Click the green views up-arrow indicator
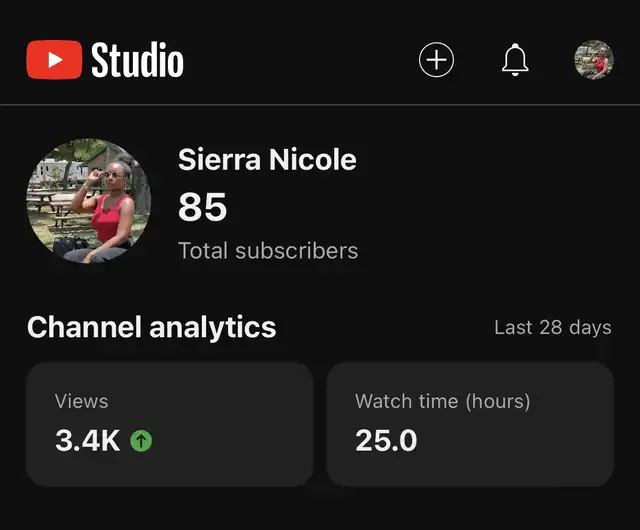 (142, 440)
